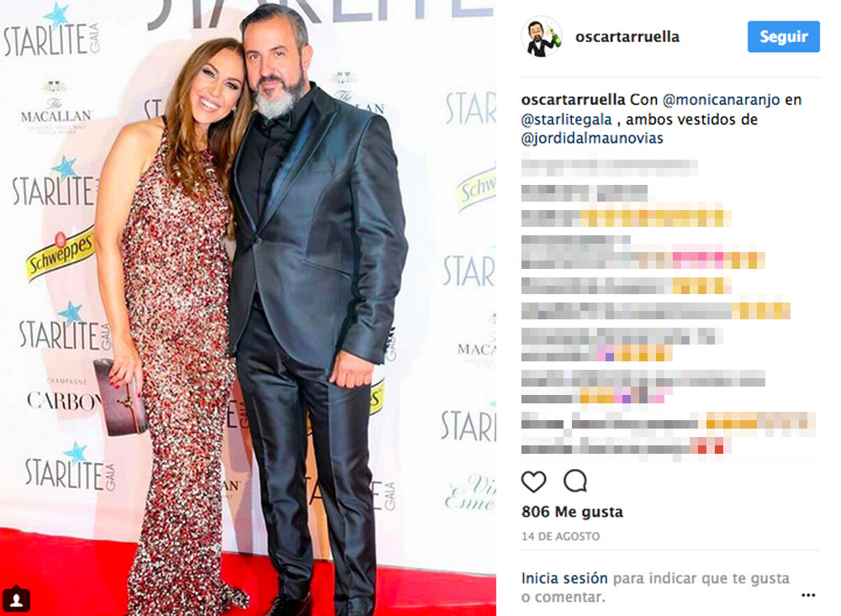Open oscartarruella username in the post header

tap(627, 36)
